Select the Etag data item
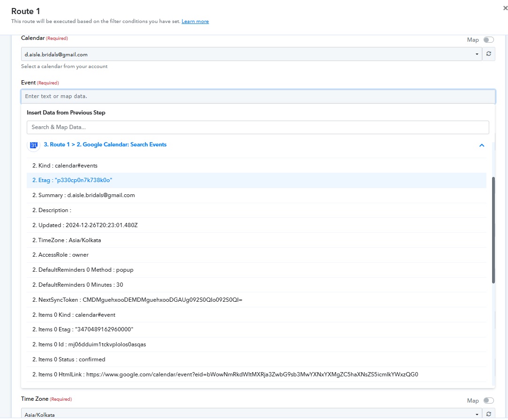This screenshot has height=420, width=508. 72,180
